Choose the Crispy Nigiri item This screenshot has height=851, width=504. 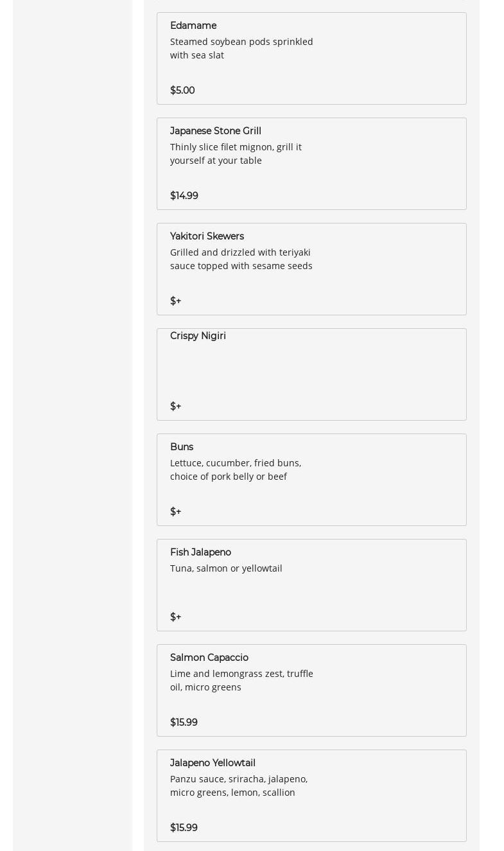[x=198, y=336]
